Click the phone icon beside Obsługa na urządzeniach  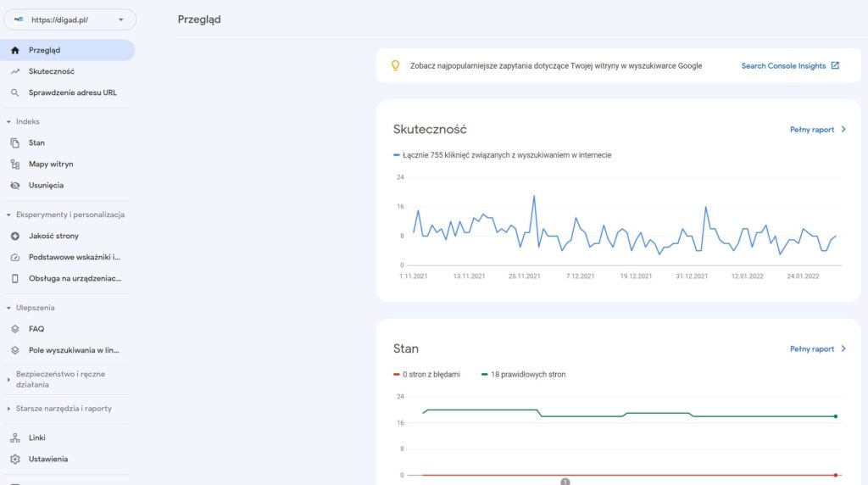pos(15,278)
